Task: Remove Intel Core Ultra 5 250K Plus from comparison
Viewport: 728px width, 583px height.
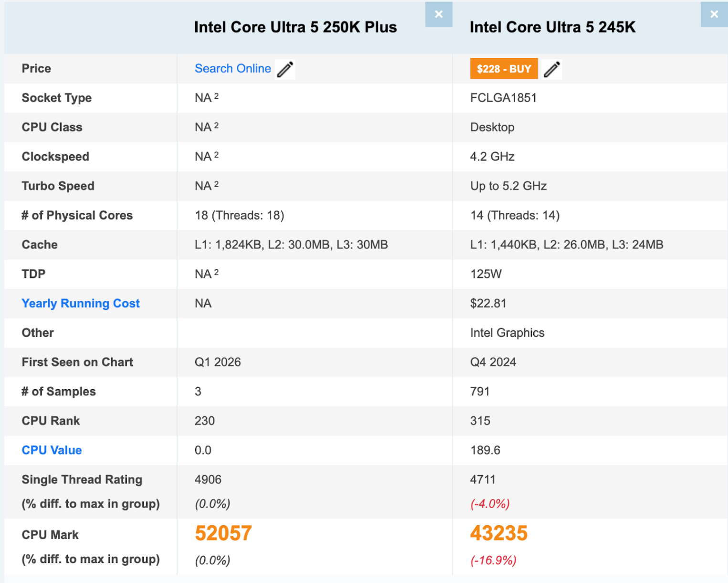Action: point(438,14)
